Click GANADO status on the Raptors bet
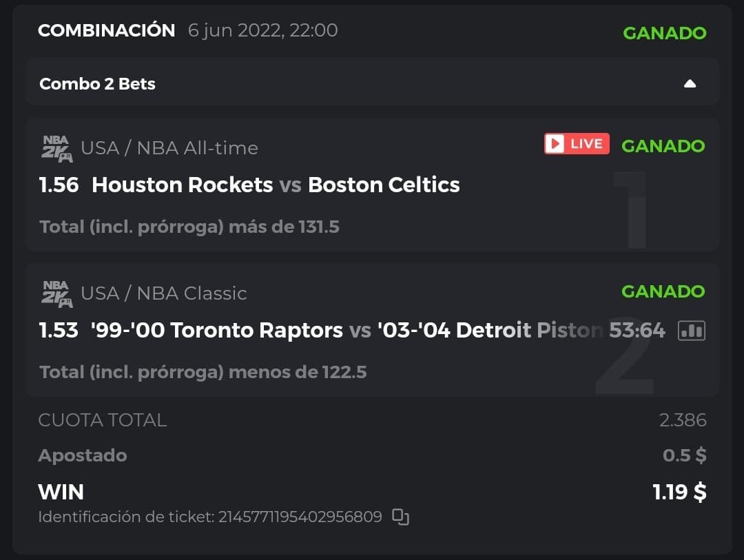Image resolution: width=744 pixels, height=560 pixels. click(x=663, y=291)
